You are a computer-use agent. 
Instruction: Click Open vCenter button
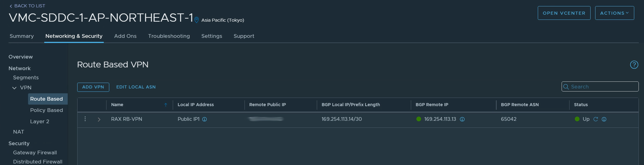[x=564, y=13]
